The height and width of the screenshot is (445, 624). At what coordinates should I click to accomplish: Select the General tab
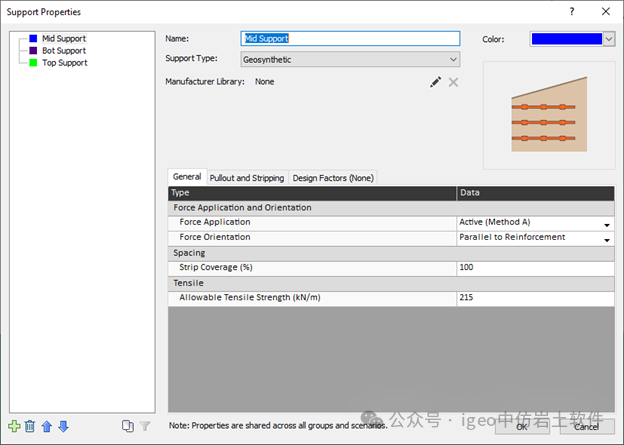pos(187,177)
